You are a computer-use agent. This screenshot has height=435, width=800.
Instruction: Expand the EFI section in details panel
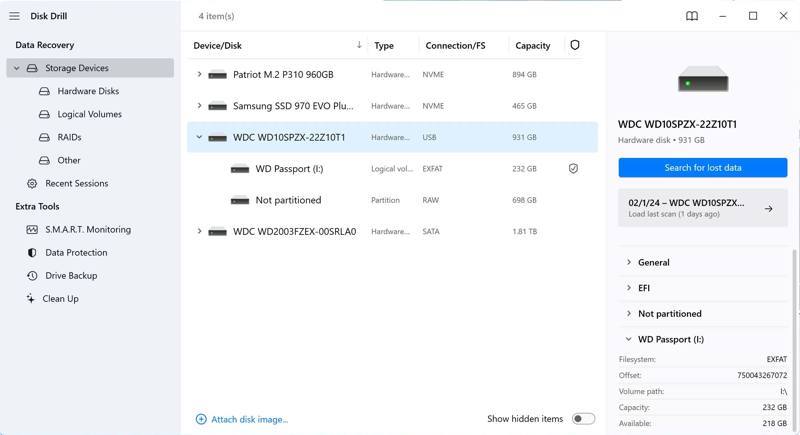coord(629,288)
